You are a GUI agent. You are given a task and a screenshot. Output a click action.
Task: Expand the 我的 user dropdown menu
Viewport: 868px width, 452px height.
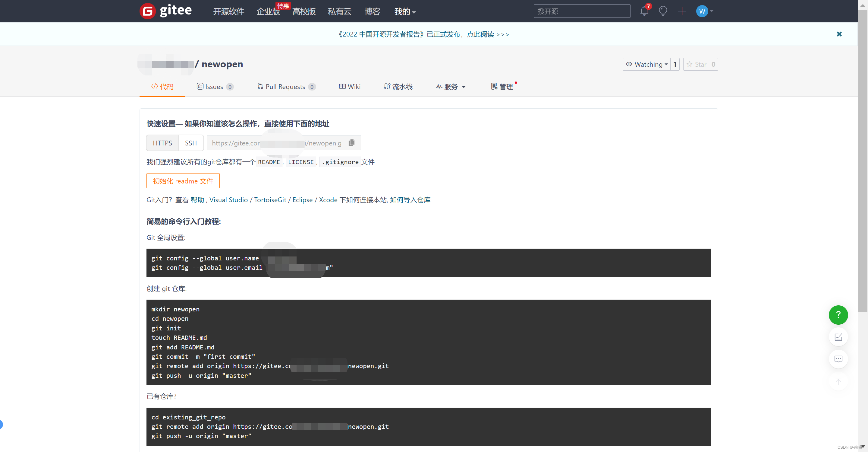pos(405,11)
